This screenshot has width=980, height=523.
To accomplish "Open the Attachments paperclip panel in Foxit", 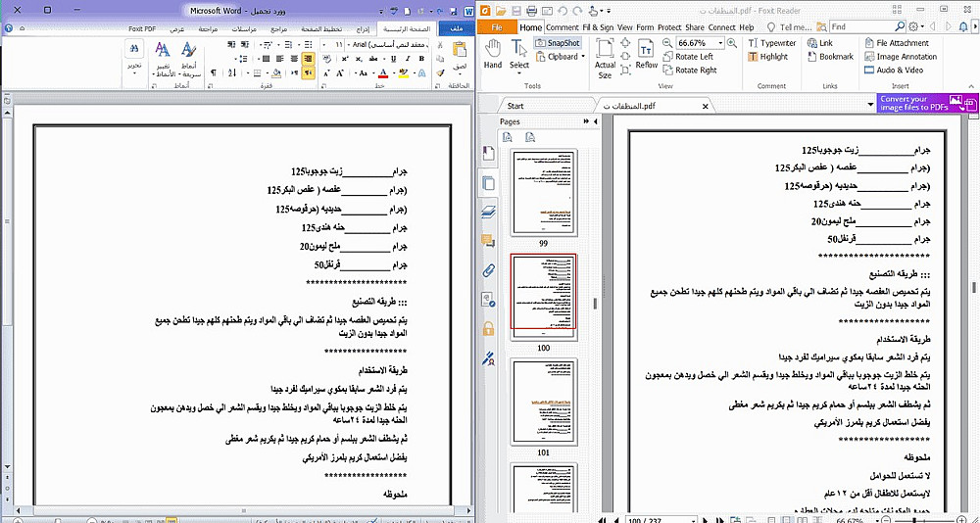I will (489, 270).
